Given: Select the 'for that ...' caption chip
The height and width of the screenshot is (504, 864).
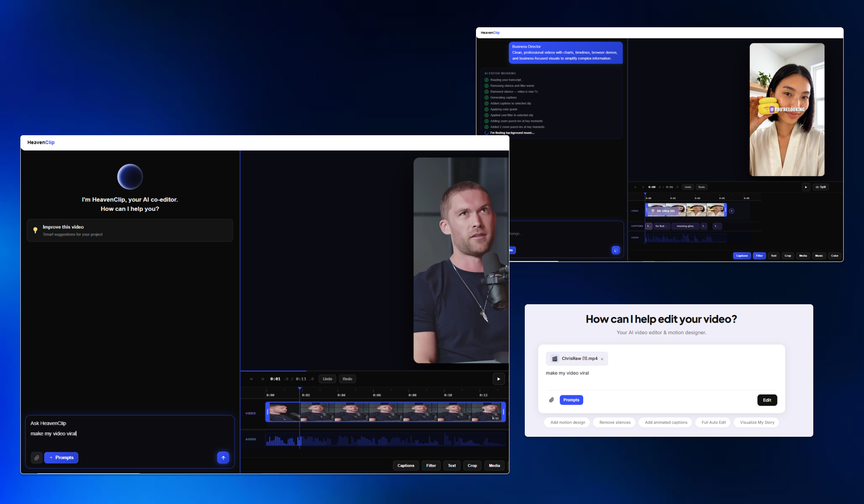Looking at the screenshot, I should pos(662,226).
